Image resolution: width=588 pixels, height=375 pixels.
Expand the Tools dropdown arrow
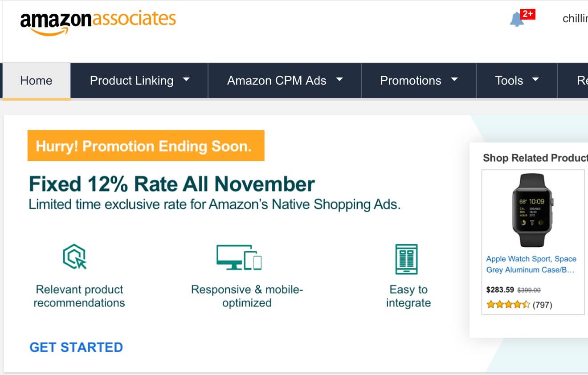click(535, 80)
